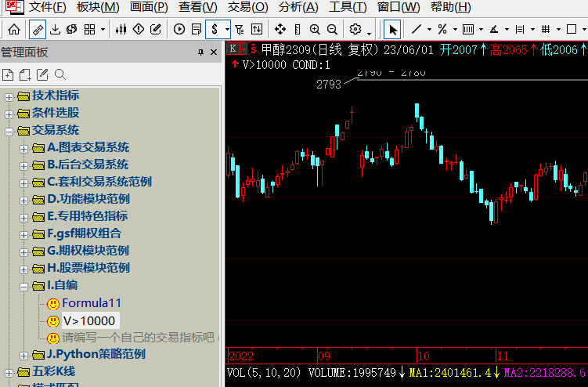Click the 2793 price label on chart

(x=329, y=85)
